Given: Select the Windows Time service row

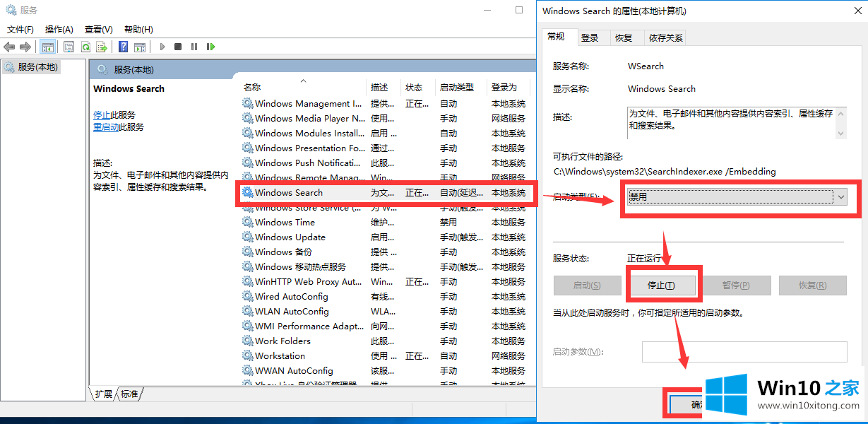Looking at the screenshot, I should 387,222.
